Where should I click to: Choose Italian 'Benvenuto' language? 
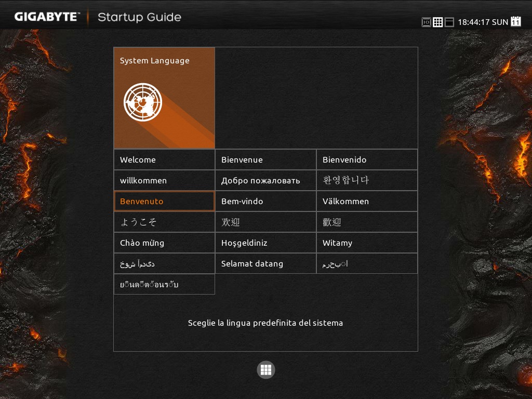[x=164, y=201]
